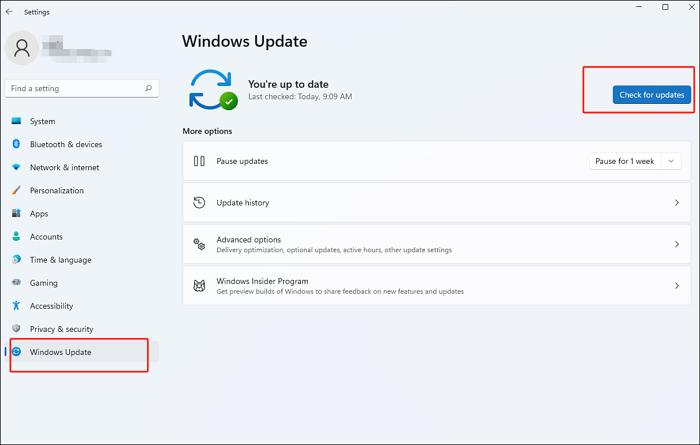Screen dimensions: 700x445
Task: Click the Personalization paintbrush icon
Action: click(17, 190)
